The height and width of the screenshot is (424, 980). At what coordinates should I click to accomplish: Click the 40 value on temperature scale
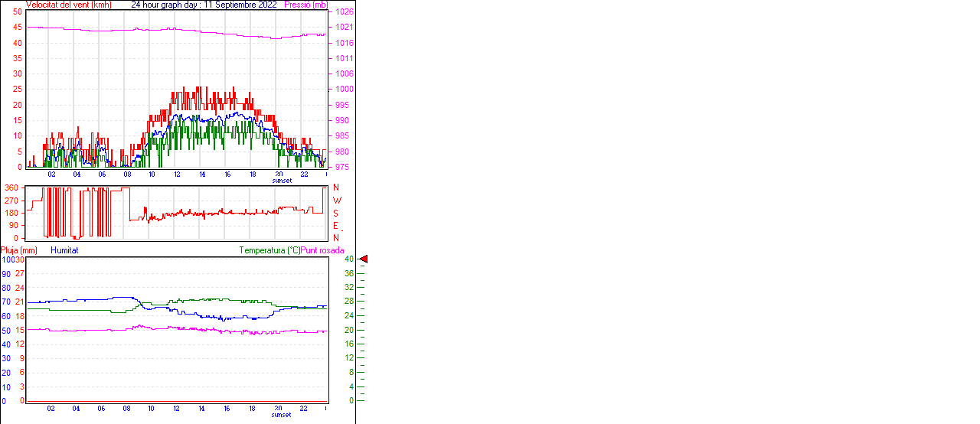pos(349,259)
